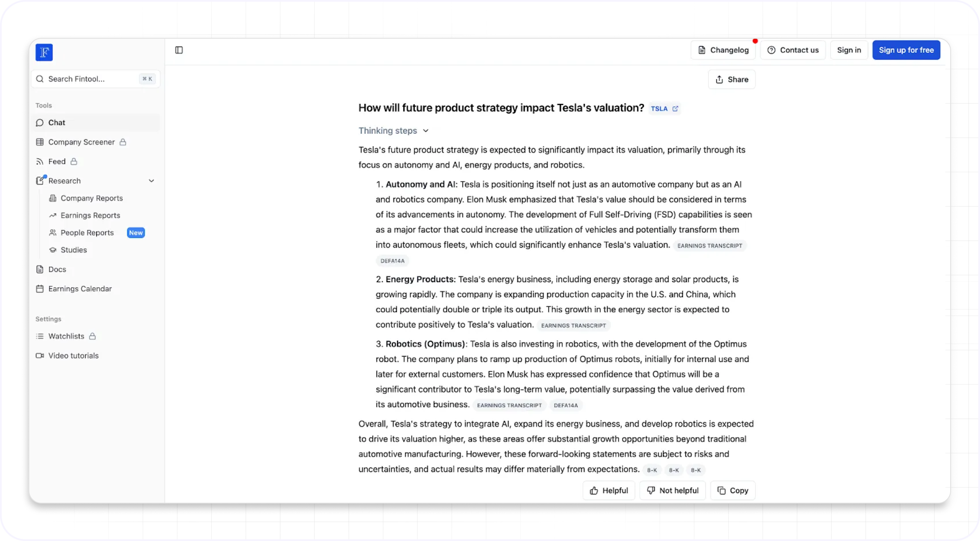Open Contact us help link
This screenshot has width=980, height=541.
tap(793, 50)
